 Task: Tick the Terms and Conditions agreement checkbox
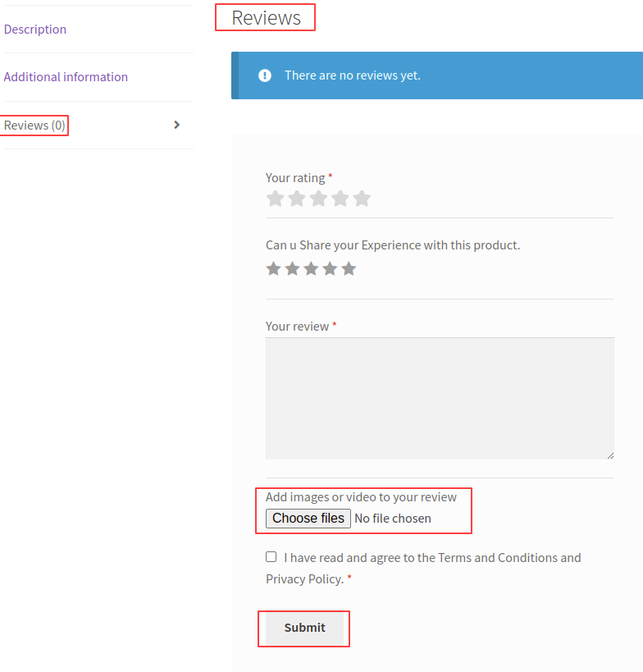[x=271, y=556]
